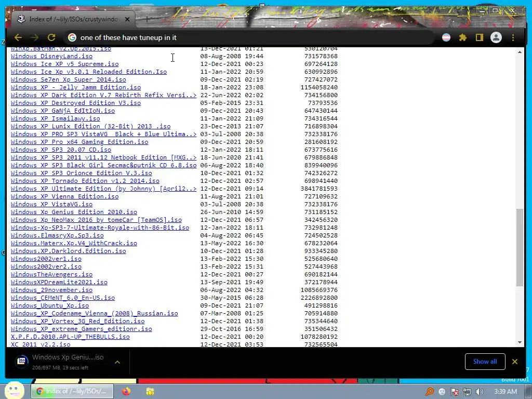Open the network tray icon

[467, 392]
